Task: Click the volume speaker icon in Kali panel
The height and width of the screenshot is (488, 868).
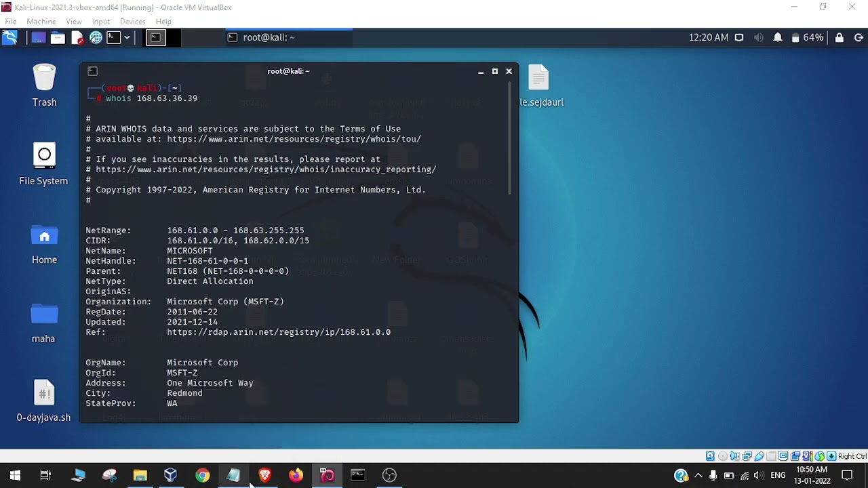Action: click(759, 38)
